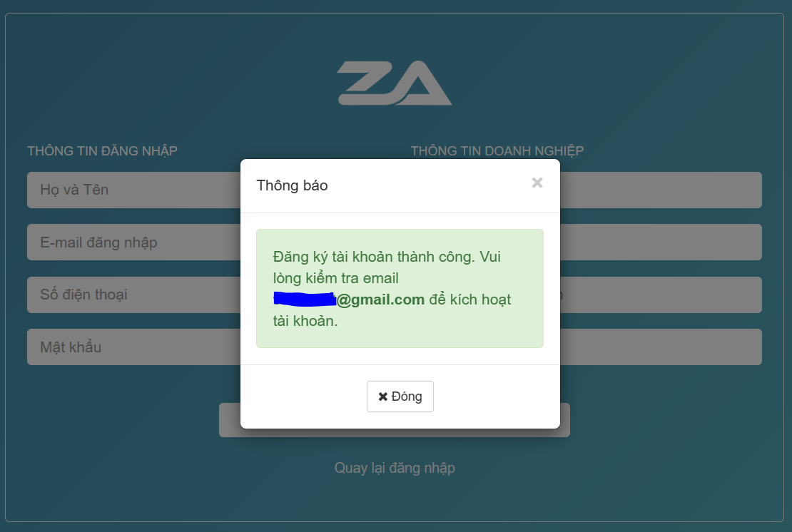Image resolution: width=792 pixels, height=532 pixels.
Task: Click the Đóng button
Action: pos(400,397)
